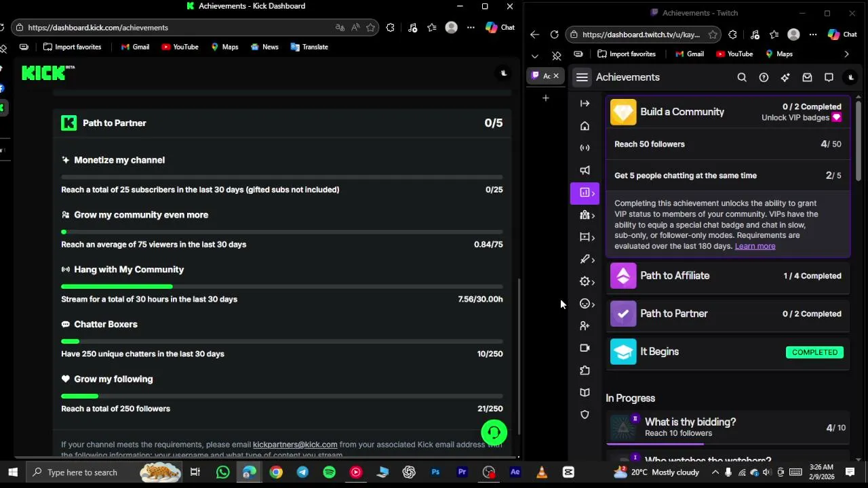This screenshot has width=868, height=488.
Task: Expand the Settings gear section in Twitch sidebar
Action: click(587, 281)
